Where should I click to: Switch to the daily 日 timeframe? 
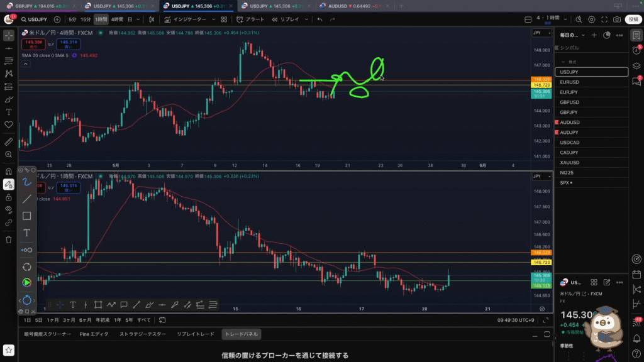click(130, 19)
